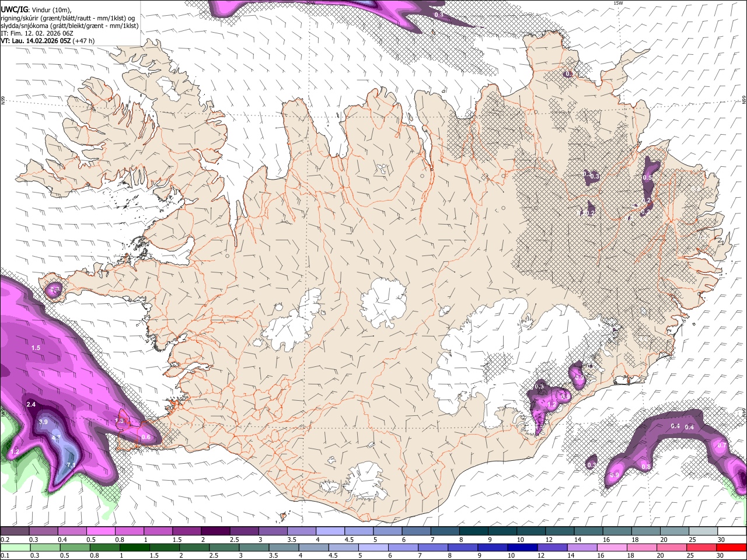Click the 7.1 precipitation value on the map

click(x=71, y=465)
